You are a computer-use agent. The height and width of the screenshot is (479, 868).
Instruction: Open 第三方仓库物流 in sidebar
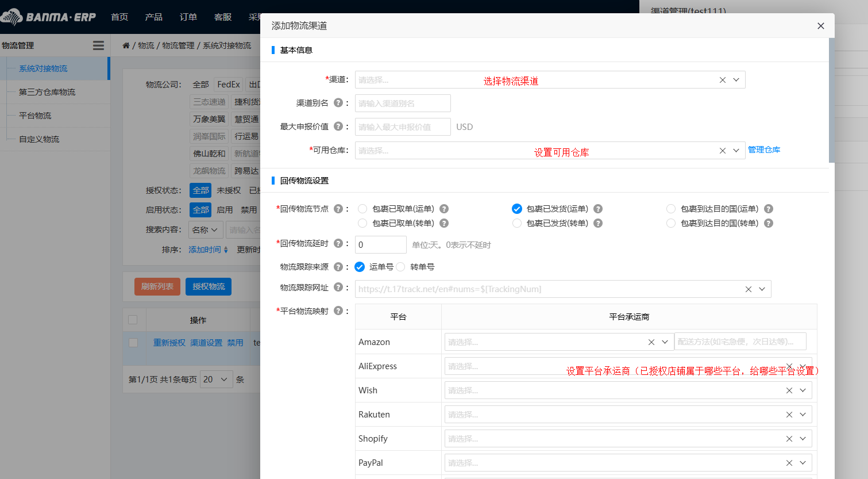[x=47, y=92]
